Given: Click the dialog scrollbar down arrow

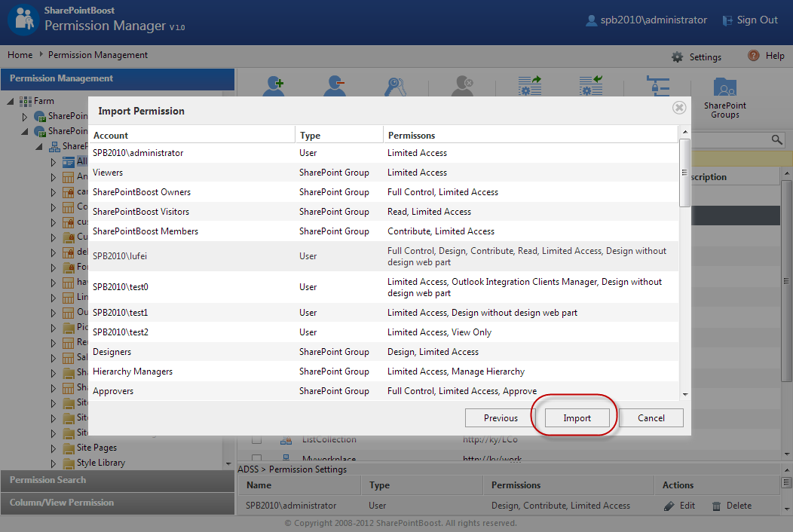Looking at the screenshot, I should pos(684,394).
